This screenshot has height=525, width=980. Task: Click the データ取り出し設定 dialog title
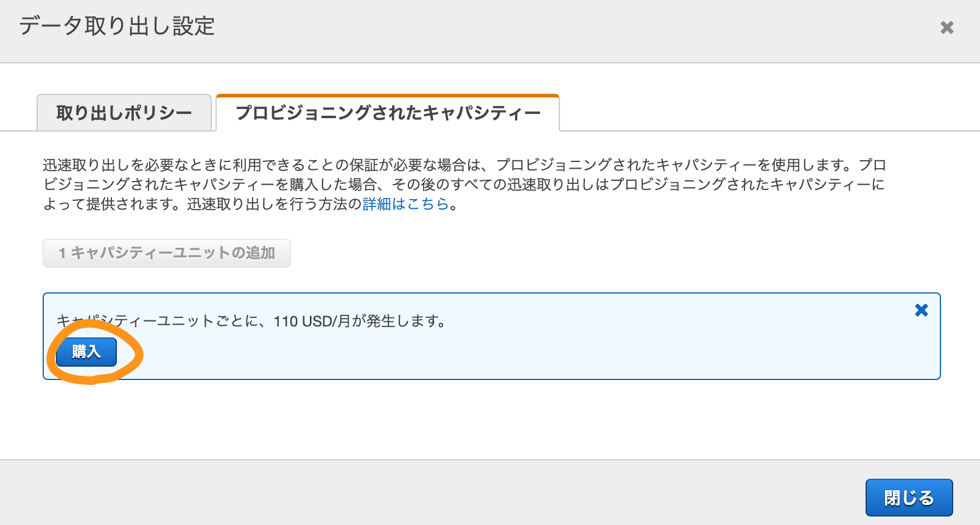click(x=117, y=26)
